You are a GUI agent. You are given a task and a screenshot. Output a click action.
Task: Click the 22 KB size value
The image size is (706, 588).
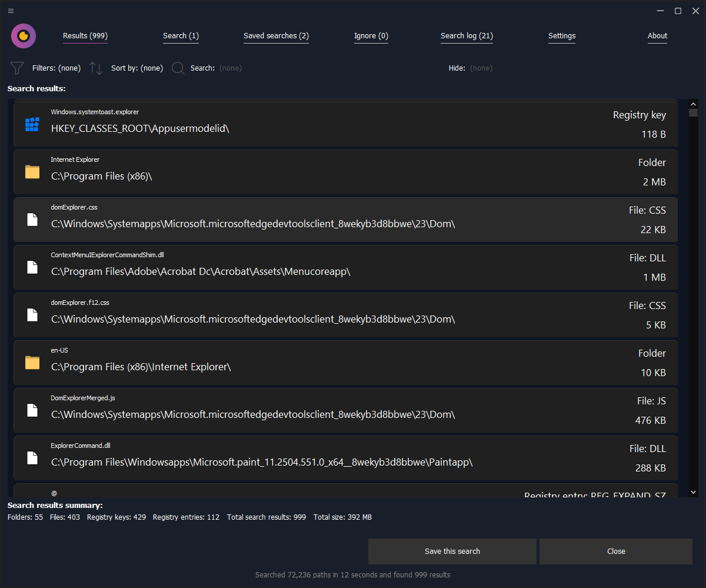click(653, 230)
